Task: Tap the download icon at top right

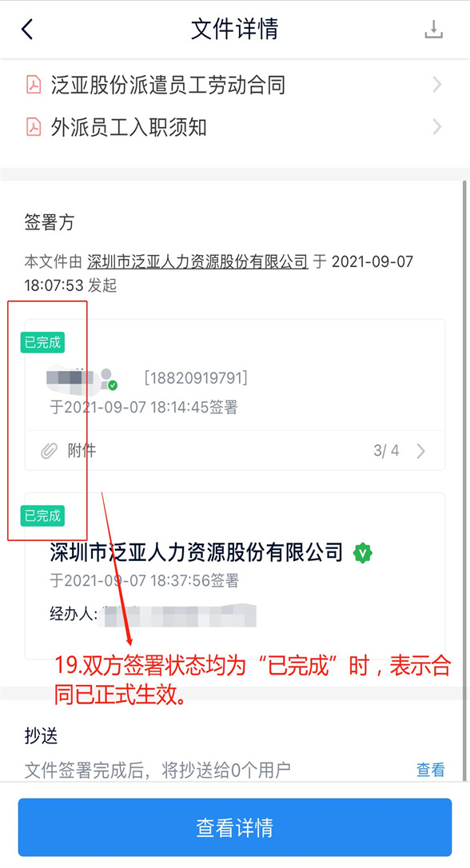Action: (x=433, y=30)
